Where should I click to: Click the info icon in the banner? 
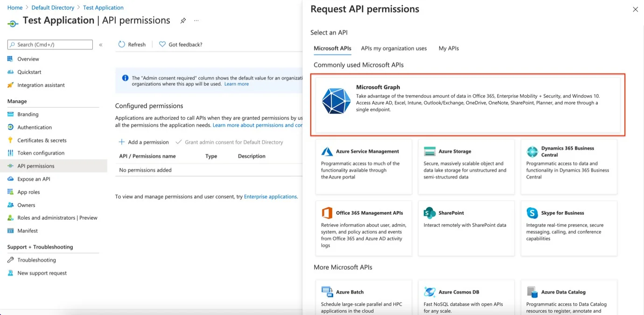(x=125, y=78)
